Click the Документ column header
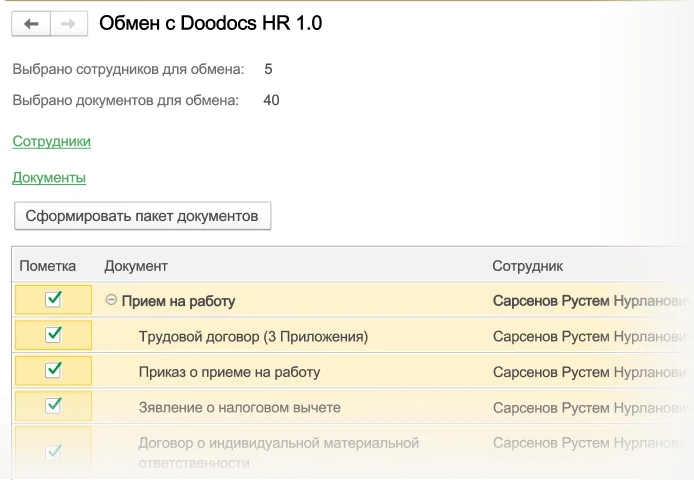 tap(136, 266)
